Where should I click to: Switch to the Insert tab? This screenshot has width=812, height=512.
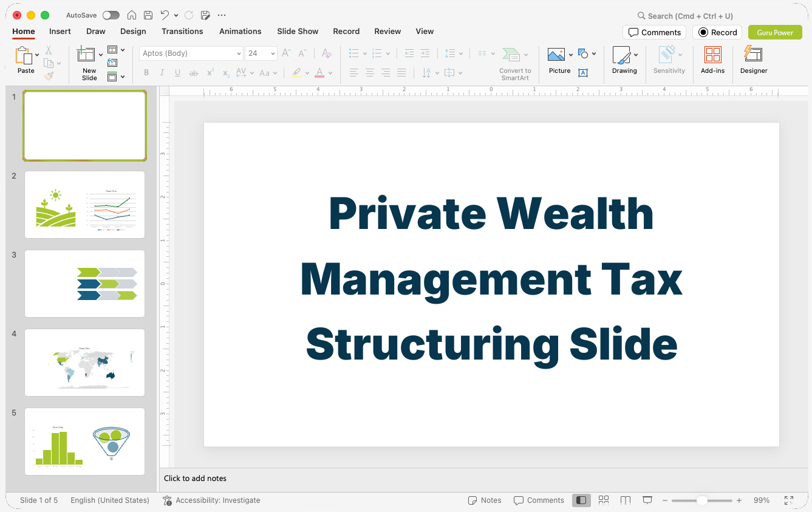[60, 31]
